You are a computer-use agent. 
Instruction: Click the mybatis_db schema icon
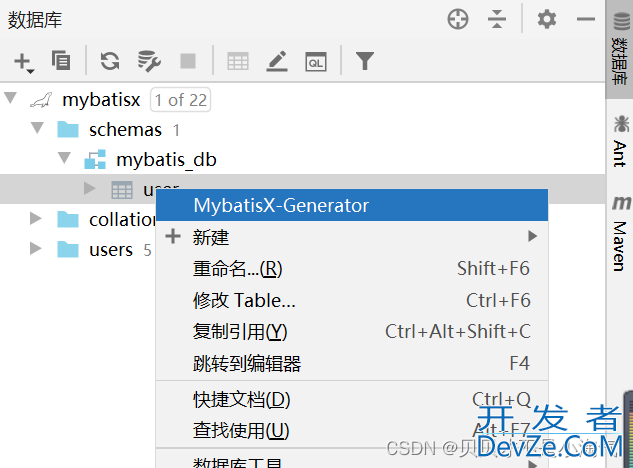click(95, 159)
